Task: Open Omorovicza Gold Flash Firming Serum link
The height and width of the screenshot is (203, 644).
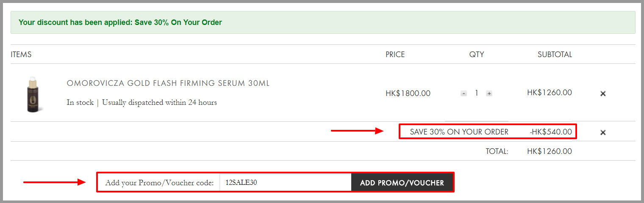Action: pyautogui.click(x=168, y=83)
